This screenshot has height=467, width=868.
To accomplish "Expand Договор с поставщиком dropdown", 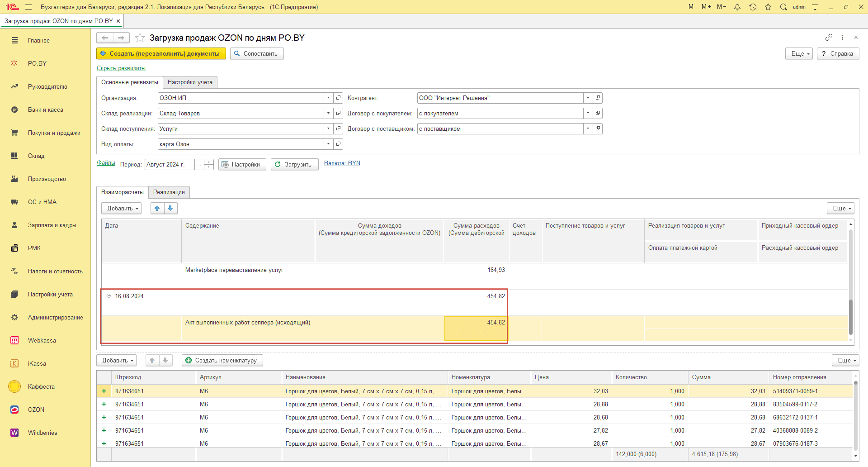I will (588, 129).
